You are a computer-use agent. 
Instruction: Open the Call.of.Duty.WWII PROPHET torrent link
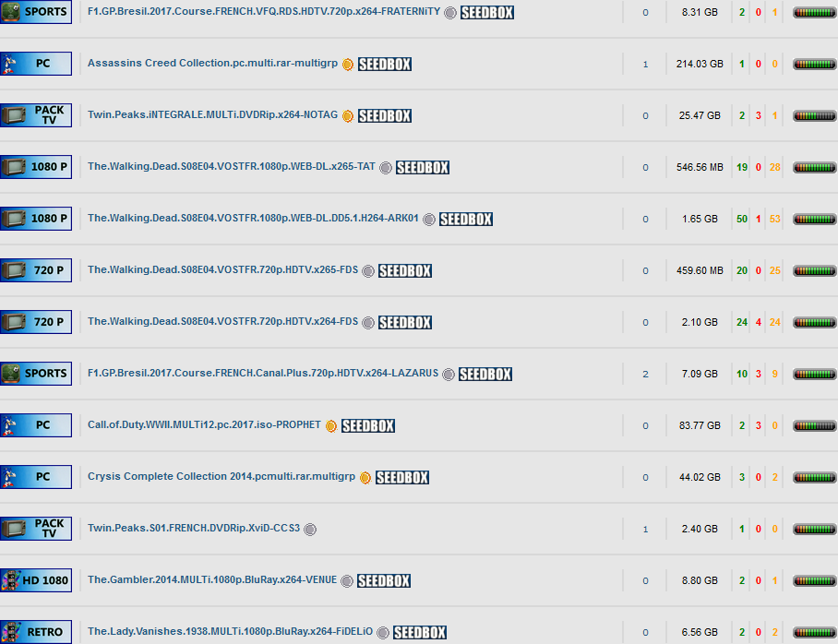pyautogui.click(x=204, y=425)
